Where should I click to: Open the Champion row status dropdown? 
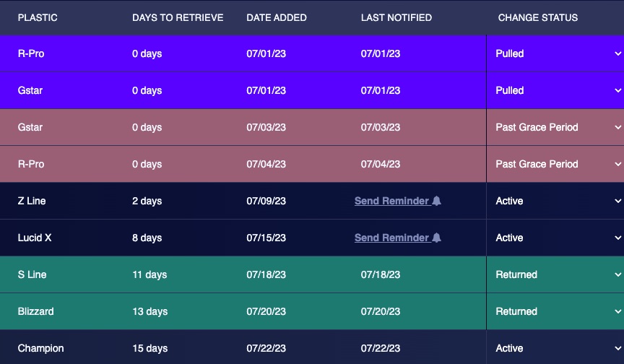point(556,349)
